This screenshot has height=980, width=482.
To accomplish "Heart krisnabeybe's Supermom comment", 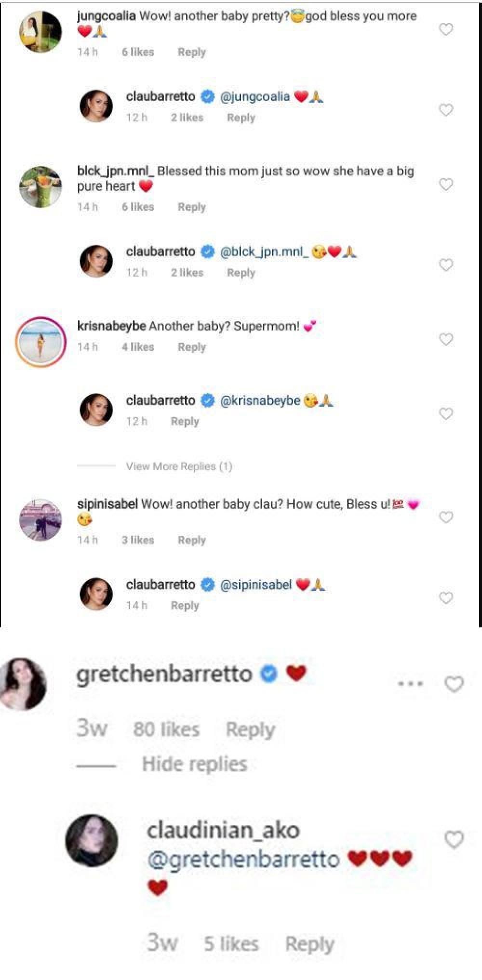I will 446,340.
